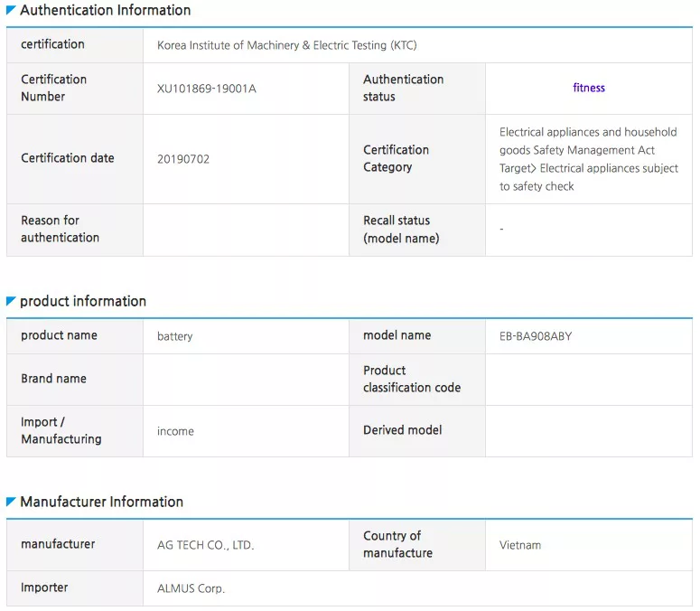Click the product information section heading

click(x=83, y=301)
